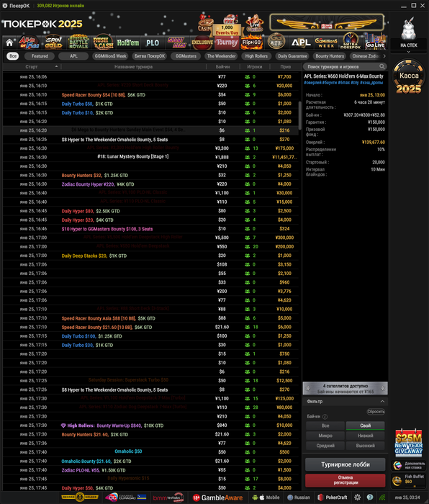Collapse the Фильтр panel chevron
Screen dimensions: 429x504
click(x=382, y=402)
